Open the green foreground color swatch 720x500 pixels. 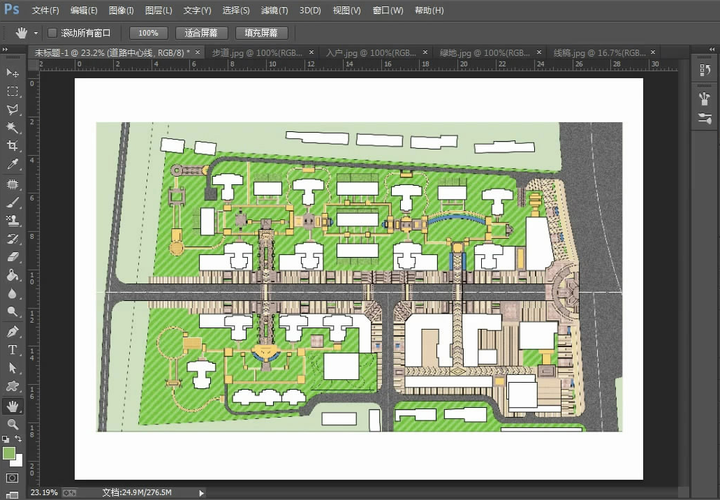tap(8, 454)
